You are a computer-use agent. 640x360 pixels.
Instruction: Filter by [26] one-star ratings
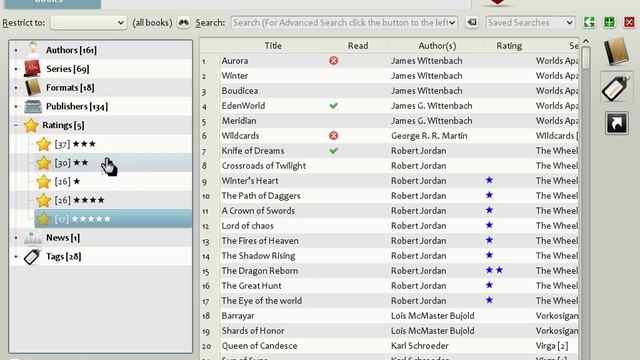click(x=67, y=182)
